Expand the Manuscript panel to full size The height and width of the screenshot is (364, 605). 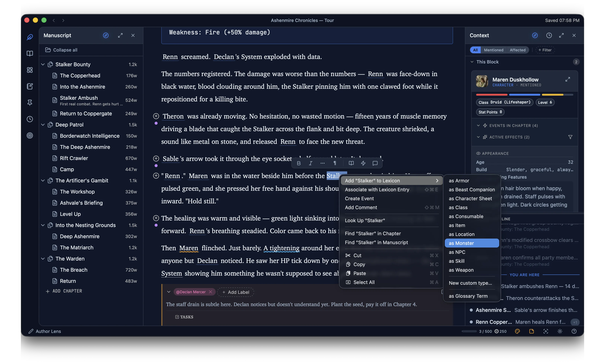tap(120, 35)
